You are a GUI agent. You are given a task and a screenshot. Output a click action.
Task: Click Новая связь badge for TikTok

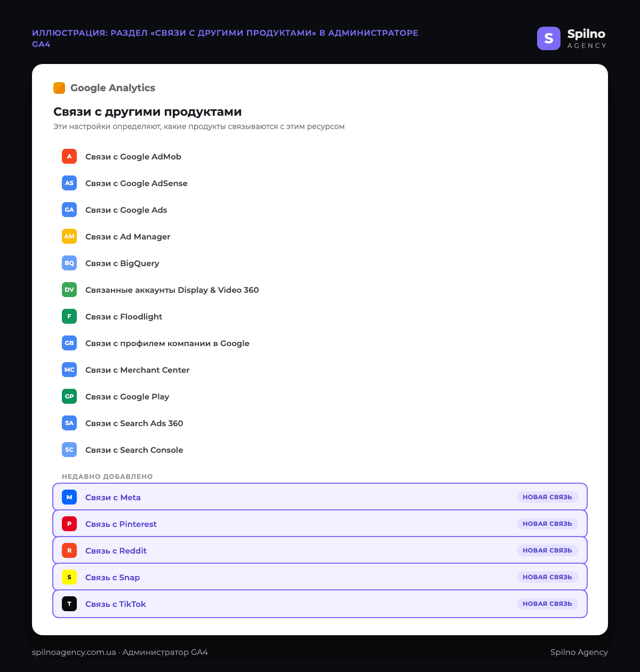[x=547, y=604]
